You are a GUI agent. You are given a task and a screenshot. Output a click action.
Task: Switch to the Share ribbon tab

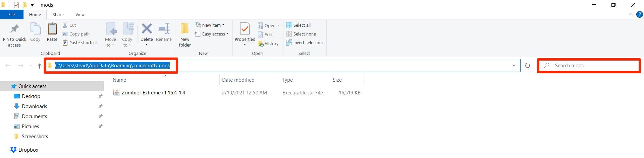pos(58,14)
